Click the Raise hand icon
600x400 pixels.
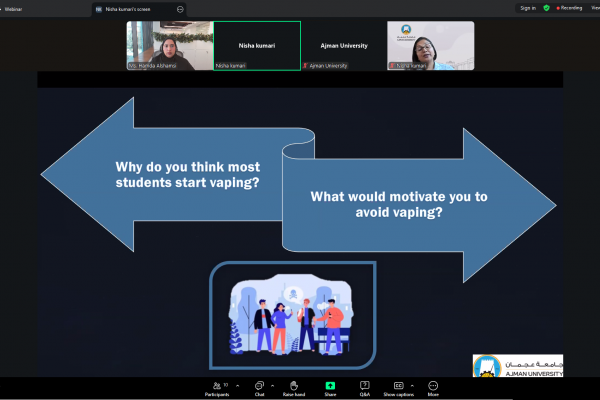point(294,385)
